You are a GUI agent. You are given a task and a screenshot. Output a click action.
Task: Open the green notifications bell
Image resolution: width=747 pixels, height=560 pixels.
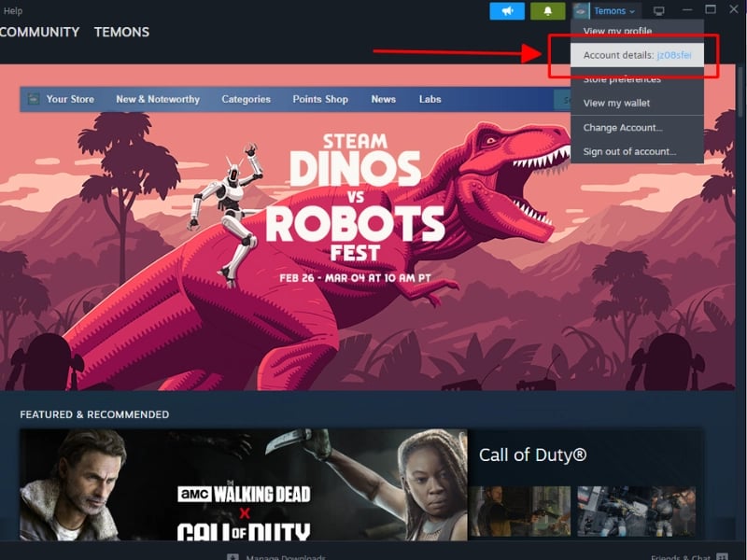point(548,11)
